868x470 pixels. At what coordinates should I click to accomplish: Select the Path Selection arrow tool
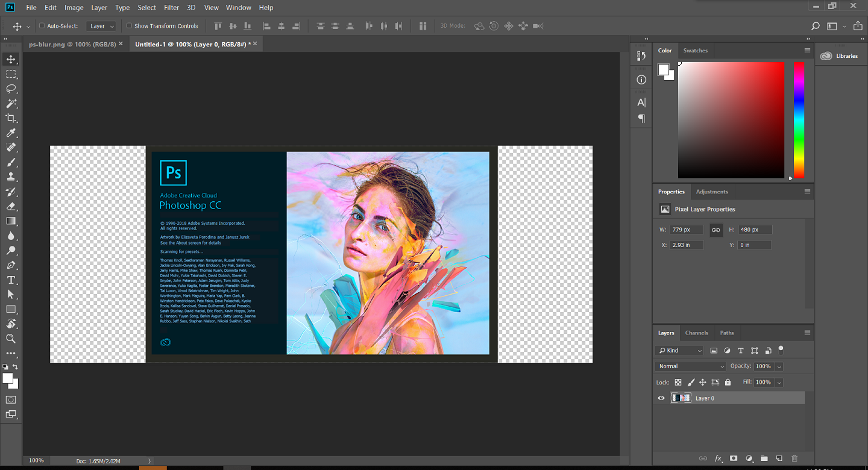[11, 295]
